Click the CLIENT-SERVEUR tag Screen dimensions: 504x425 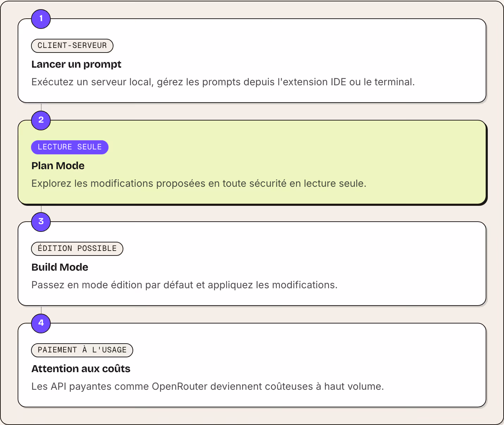(72, 45)
